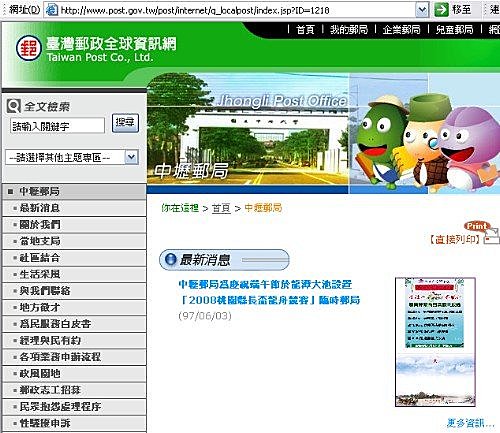Select 為民服務白皮書 in sidebar menu

(74, 324)
